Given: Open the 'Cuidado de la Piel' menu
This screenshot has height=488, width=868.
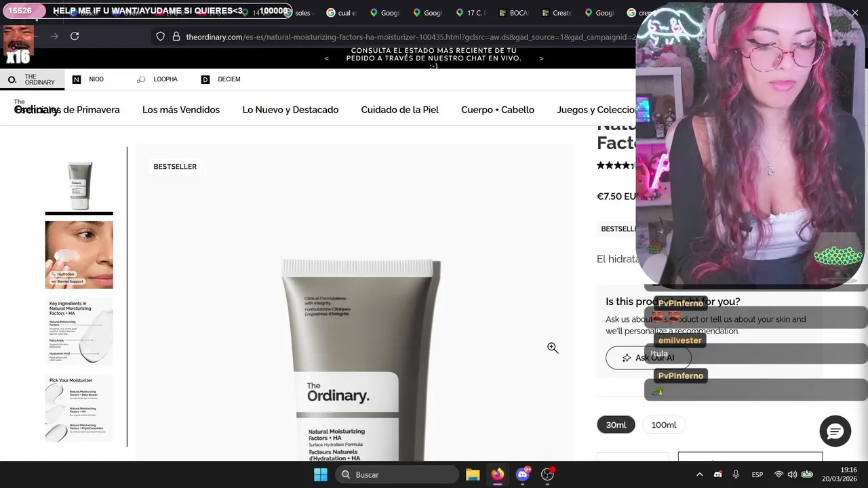Looking at the screenshot, I should pyautogui.click(x=400, y=110).
